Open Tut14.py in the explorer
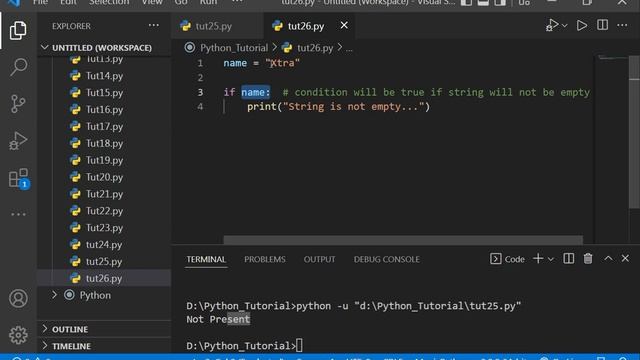 tap(104, 76)
